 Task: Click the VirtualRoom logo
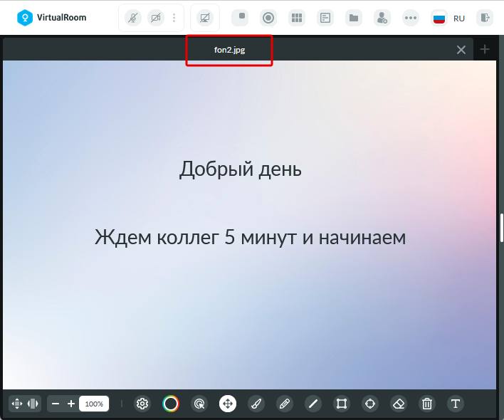(51, 17)
